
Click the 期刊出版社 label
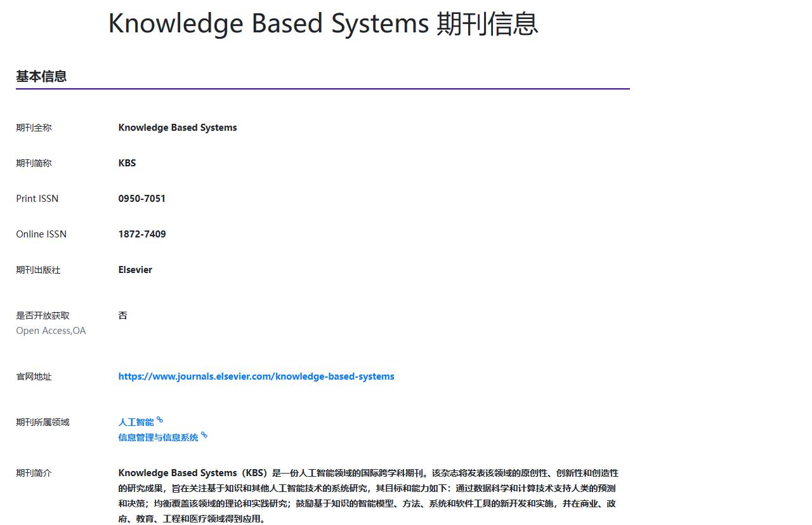click(38, 270)
